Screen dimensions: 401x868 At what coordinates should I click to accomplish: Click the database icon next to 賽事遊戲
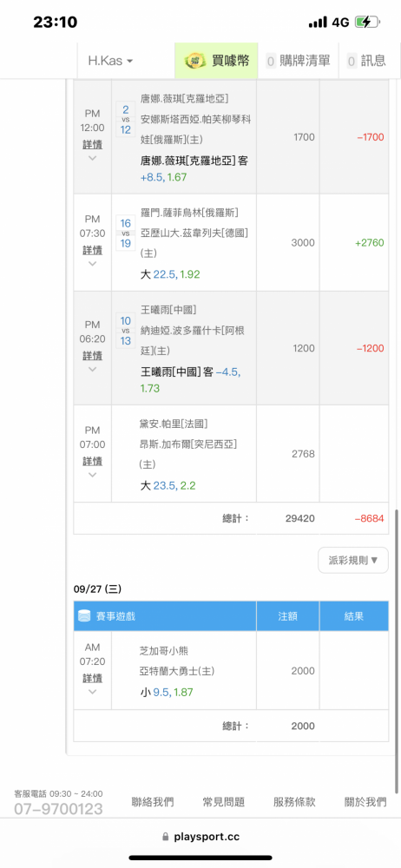[84, 616]
